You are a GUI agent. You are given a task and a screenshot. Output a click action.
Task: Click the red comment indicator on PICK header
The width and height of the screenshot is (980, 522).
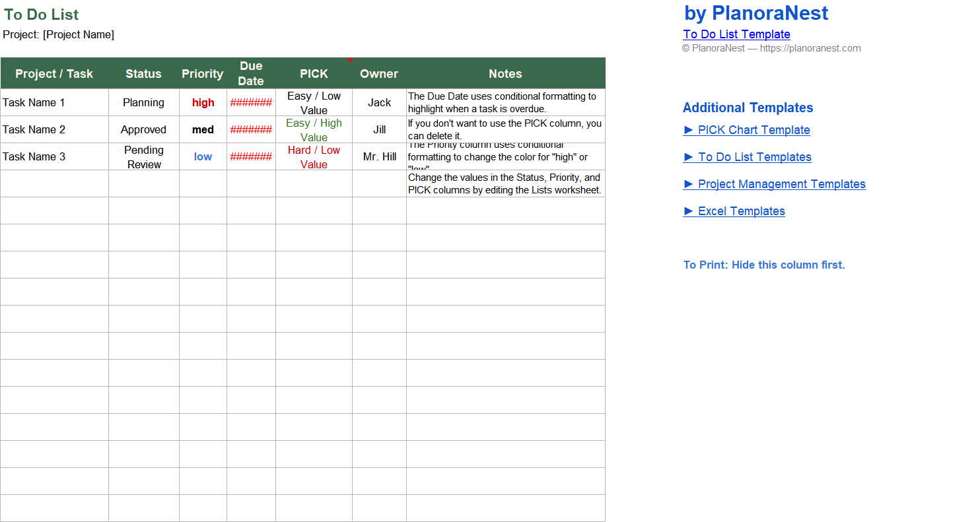(350, 60)
